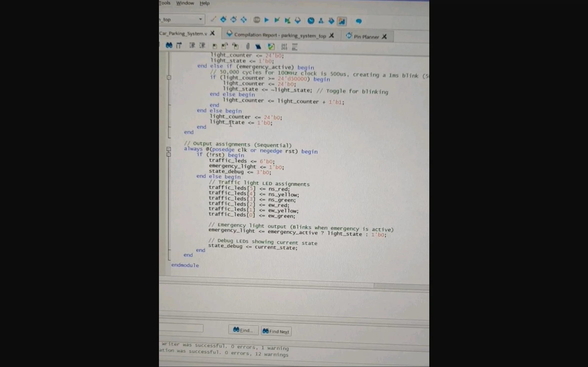Screen dimensions: 588x367
Task: Select the '0 errors, 12 warnings' message line
Action: tap(224, 352)
